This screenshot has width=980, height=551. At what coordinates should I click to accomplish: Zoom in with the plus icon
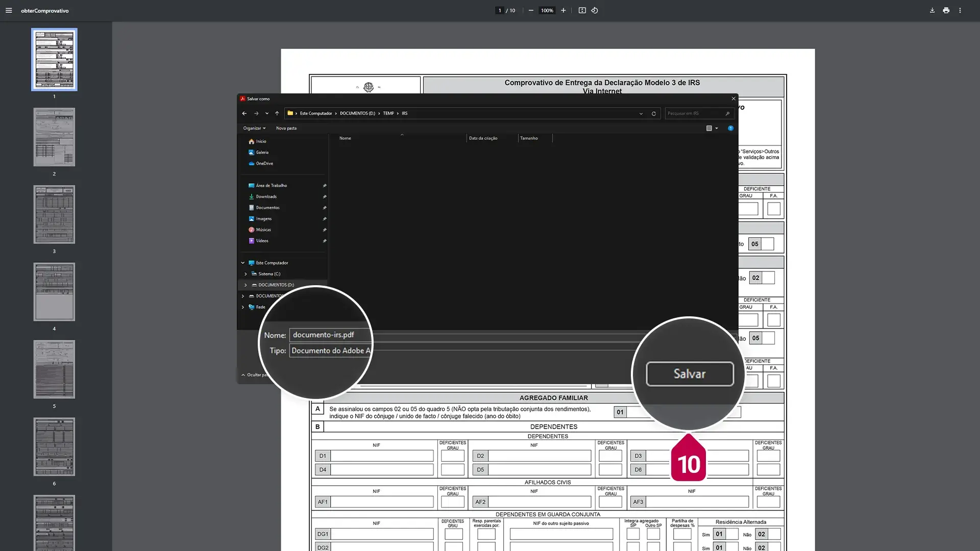(x=563, y=10)
